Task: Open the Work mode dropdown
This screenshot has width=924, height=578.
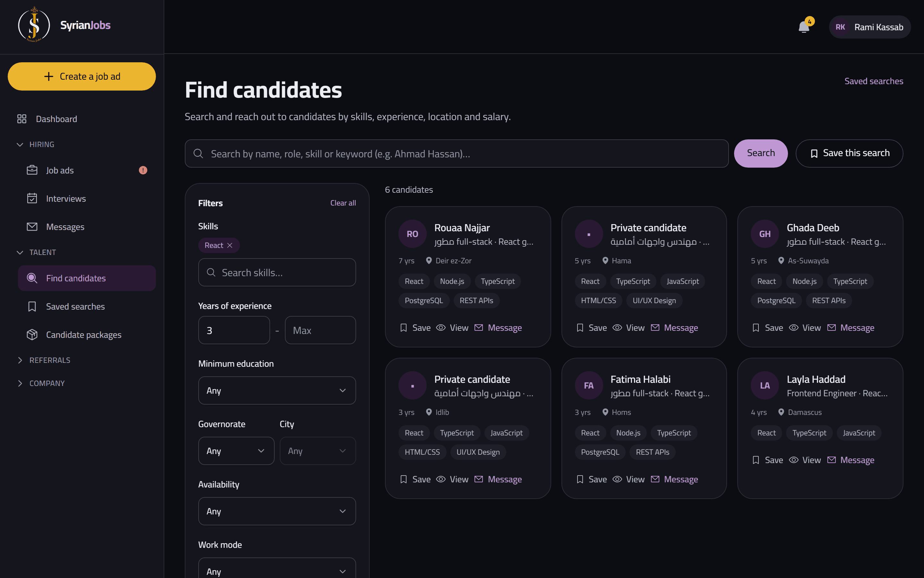Action: pyautogui.click(x=277, y=568)
